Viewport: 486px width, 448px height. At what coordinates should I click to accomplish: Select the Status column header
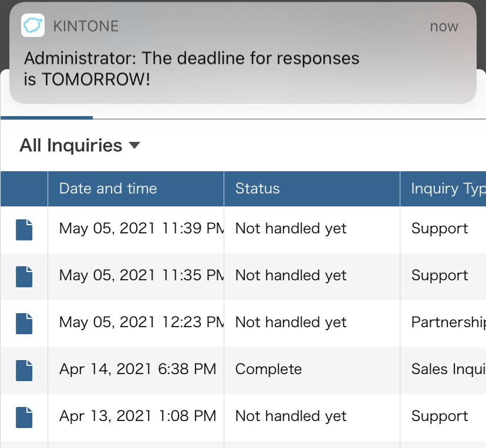(258, 189)
